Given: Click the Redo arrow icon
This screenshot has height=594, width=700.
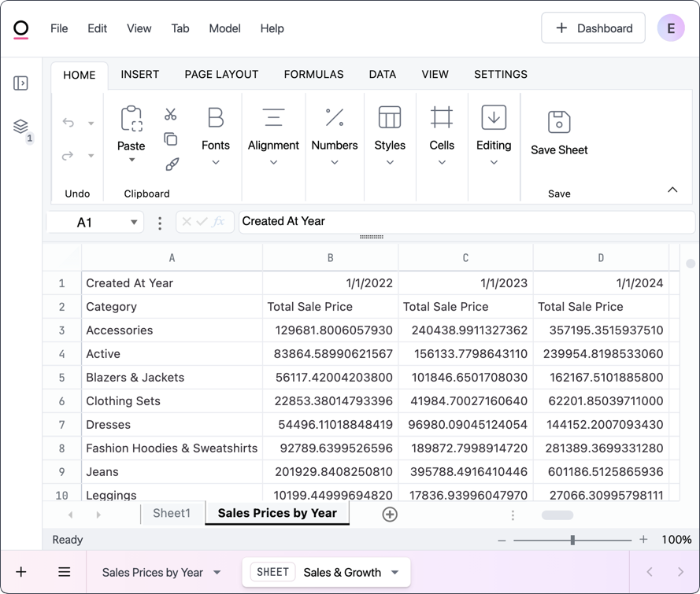Looking at the screenshot, I should click(x=68, y=156).
